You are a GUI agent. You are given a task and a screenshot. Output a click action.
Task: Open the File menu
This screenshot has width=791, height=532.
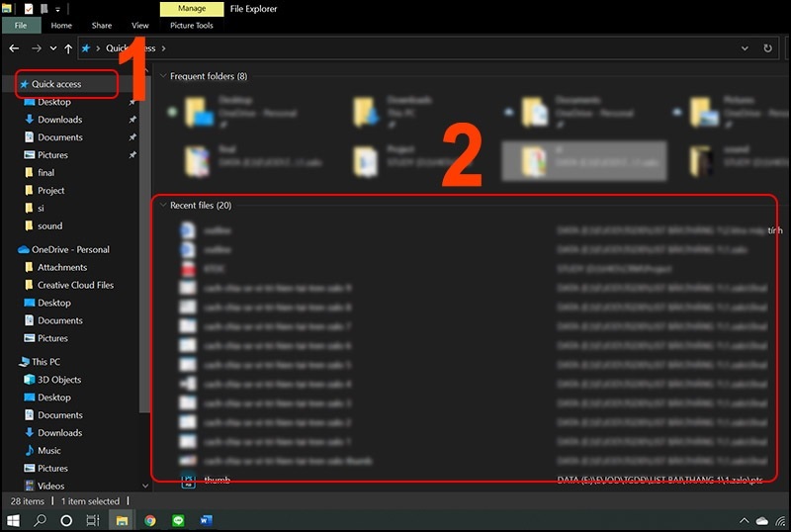point(20,26)
